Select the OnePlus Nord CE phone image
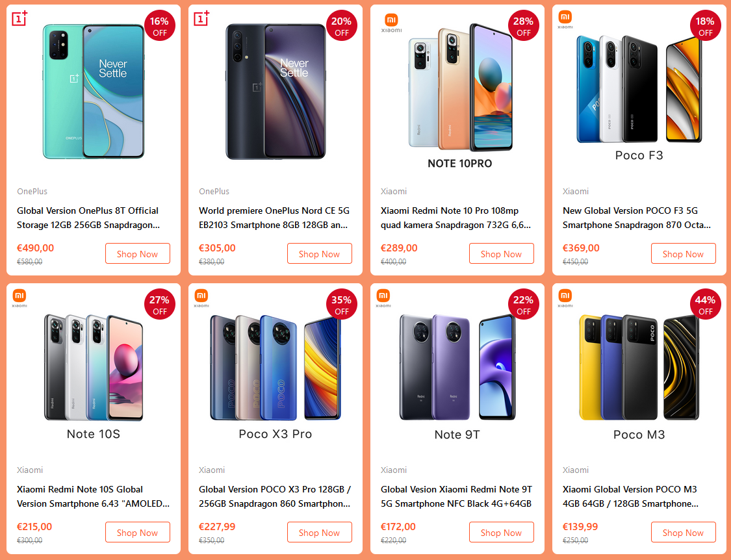Image resolution: width=731 pixels, height=560 pixels. coord(275,92)
